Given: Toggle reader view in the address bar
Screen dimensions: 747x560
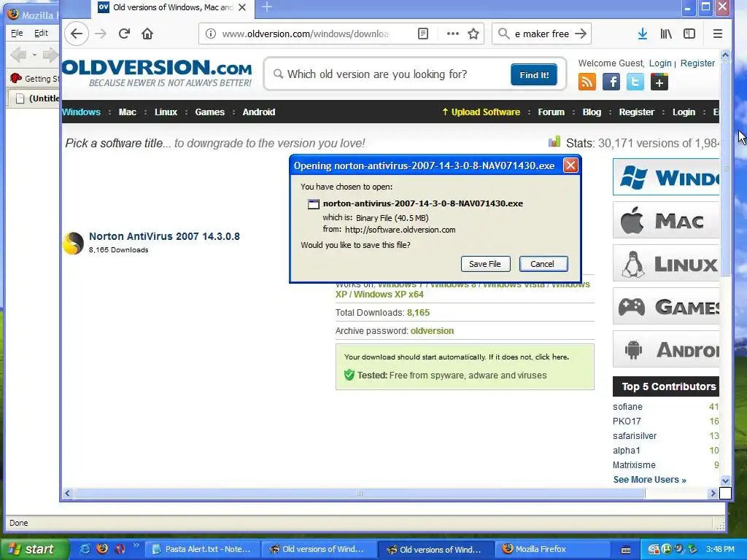Looking at the screenshot, I should 423,34.
